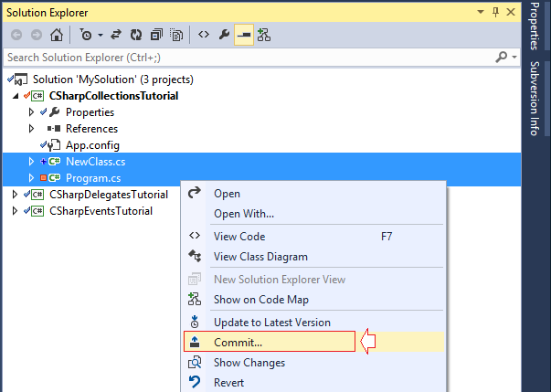The image size is (551, 392).
Task: Click the solution icon beside MySolution
Action: [x=21, y=79]
